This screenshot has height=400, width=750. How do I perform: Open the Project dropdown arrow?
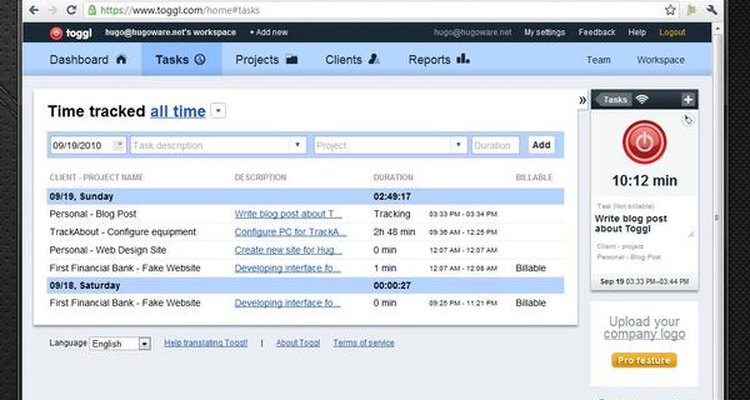(x=458, y=145)
